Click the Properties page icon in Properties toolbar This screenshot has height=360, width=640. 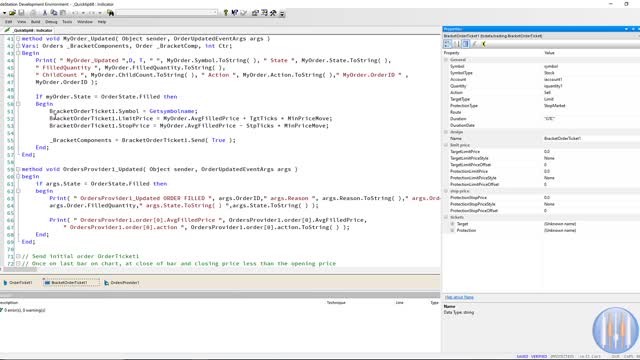click(x=466, y=44)
